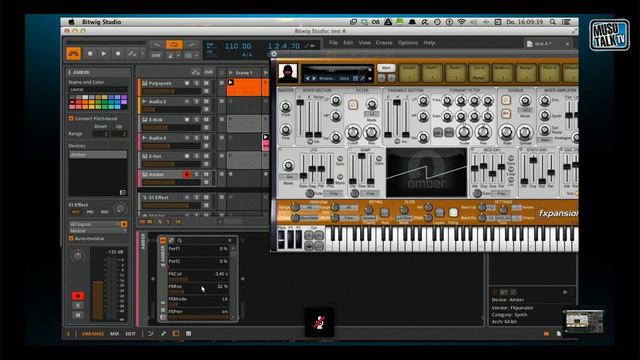Click the first olive preset pad in Amber
Image resolution: width=640 pixels, height=360 pixels.
pyautogui.click(x=409, y=73)
